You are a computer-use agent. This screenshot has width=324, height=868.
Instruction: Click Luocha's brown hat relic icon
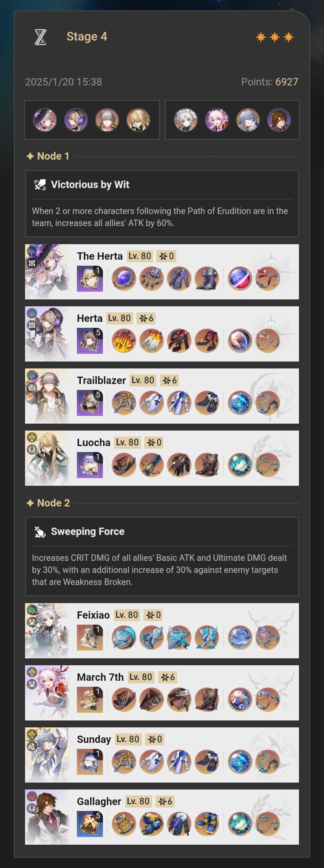coord(124,465)
